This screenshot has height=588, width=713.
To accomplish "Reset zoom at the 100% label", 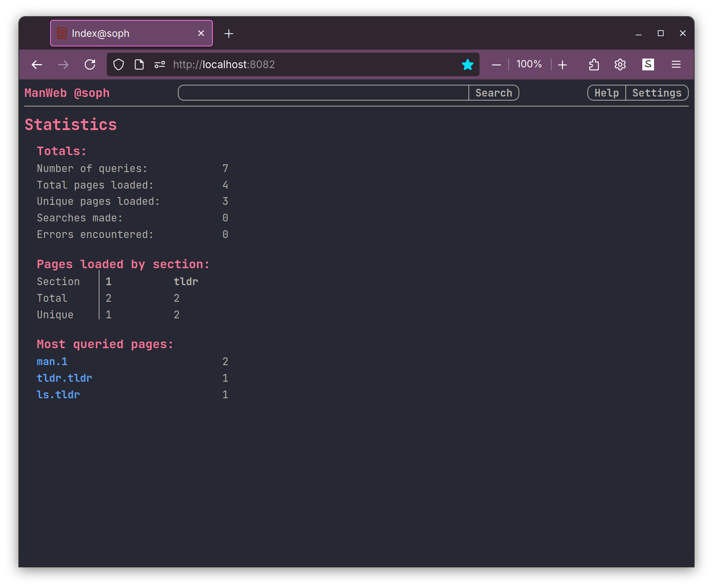I will click(x=529, y=64).
